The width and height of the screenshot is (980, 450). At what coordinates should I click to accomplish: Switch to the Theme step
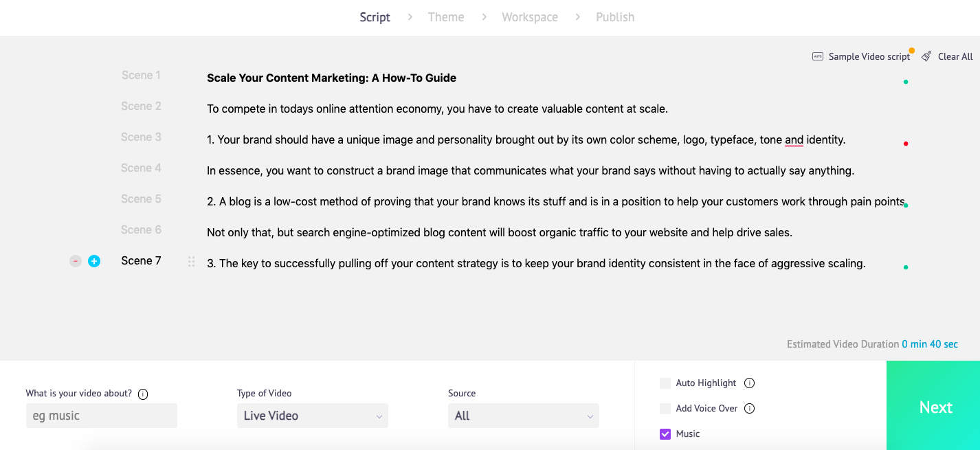click(x=445, y=16)
